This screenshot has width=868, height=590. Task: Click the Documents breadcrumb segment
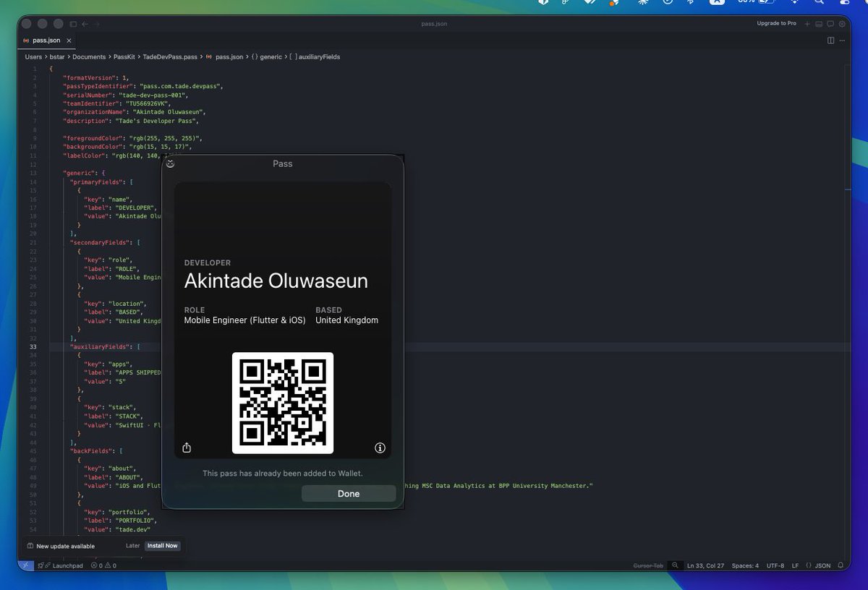tap(89, 56)
